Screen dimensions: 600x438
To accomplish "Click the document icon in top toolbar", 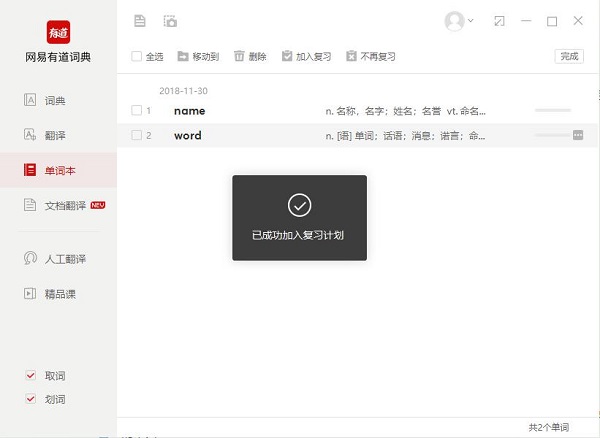I will tap(140, 21).
